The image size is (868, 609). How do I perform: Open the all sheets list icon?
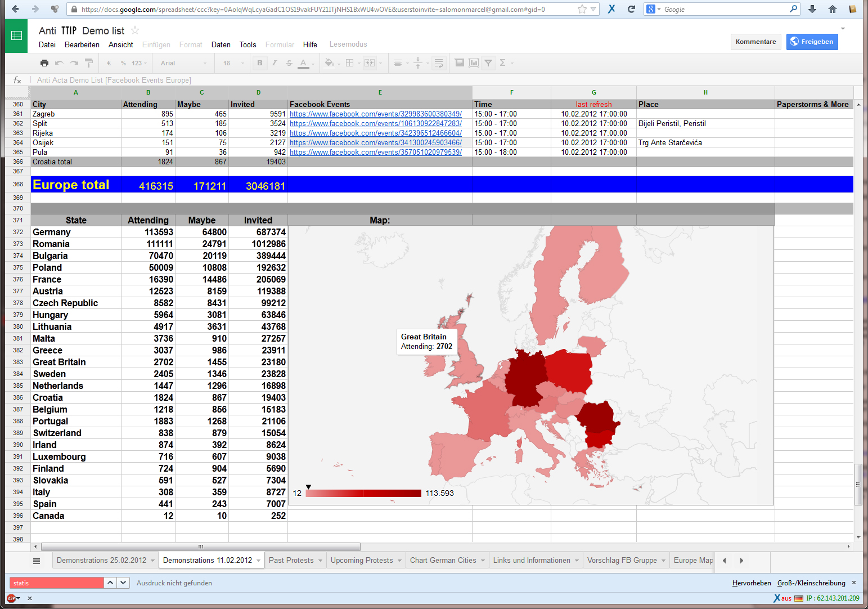pyautogui.click(x=37, y=561)
